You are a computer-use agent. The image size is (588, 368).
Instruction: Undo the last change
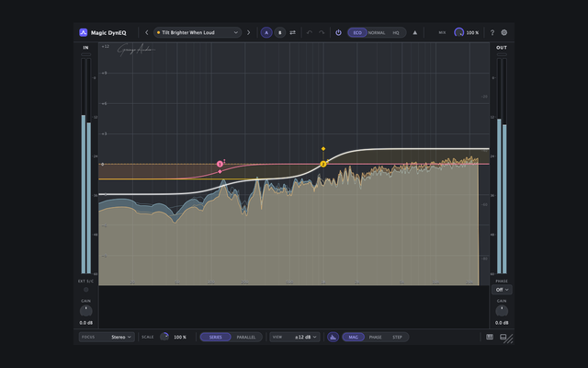[x=310, y=33]
